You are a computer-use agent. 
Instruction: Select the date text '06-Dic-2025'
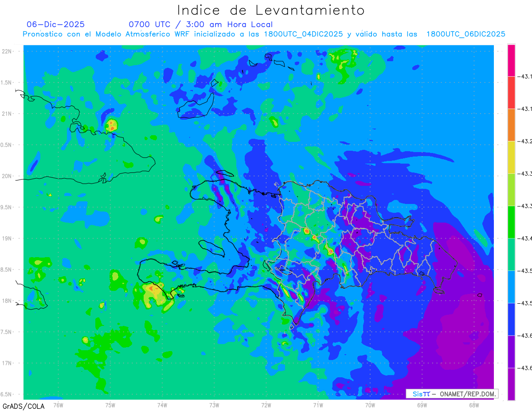click(x=55, y=24)
